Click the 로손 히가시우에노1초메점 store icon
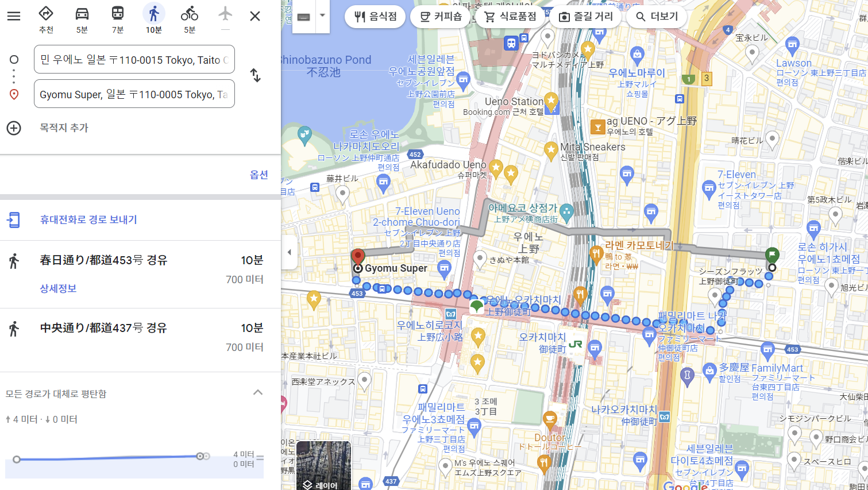 tap(814, 229)
